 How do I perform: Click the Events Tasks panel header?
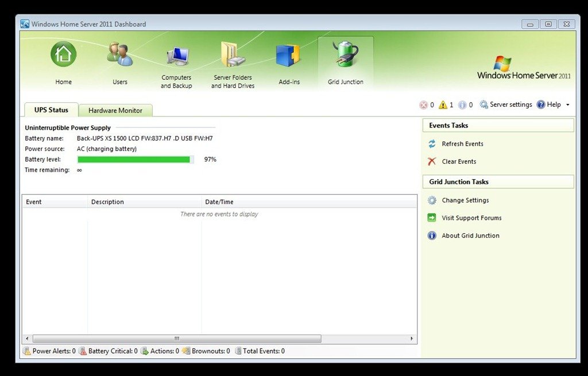click(x=498, y=126)
